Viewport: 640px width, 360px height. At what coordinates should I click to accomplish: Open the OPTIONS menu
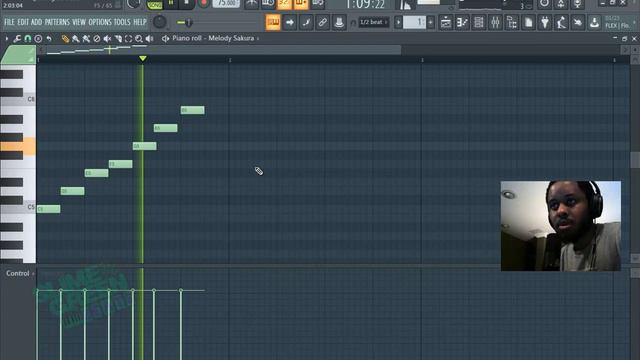[100, 22]
